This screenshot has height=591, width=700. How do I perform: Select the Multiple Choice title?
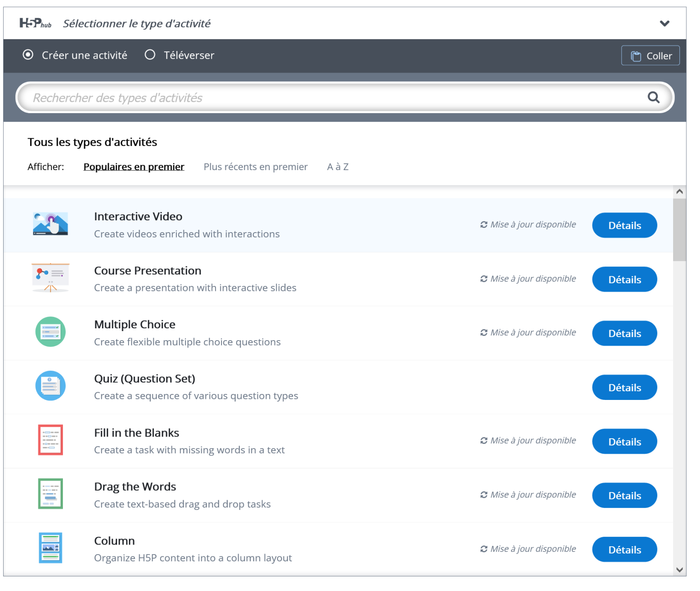135,325
